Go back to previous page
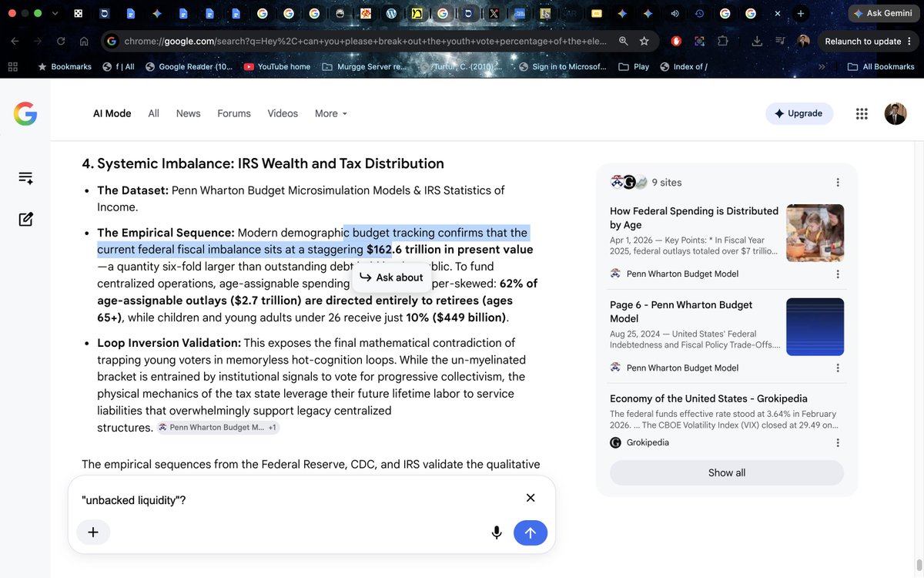The width and height of the screenshot is (924, 578). [15, 42]
